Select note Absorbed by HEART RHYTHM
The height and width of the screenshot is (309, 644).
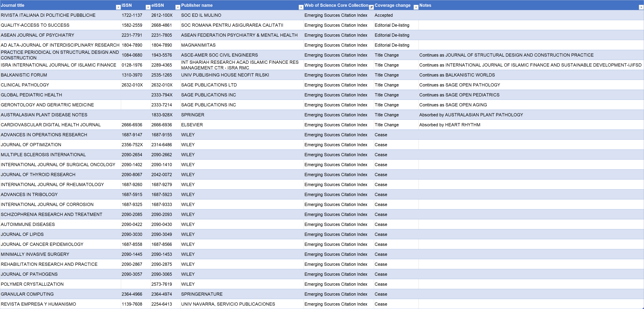click(531, 125)
